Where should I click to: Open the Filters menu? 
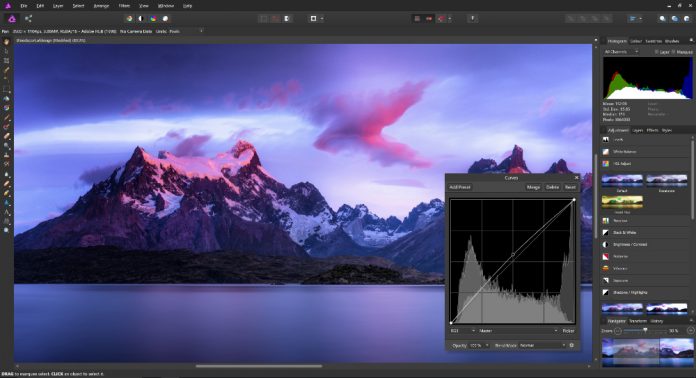(x=124, y=6)
